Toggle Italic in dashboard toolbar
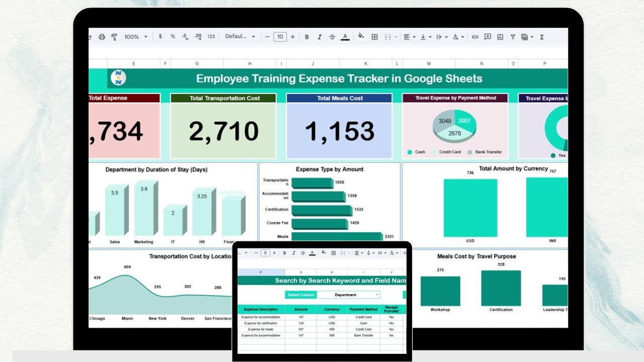644x362 pixels. (x=319, y=37)
